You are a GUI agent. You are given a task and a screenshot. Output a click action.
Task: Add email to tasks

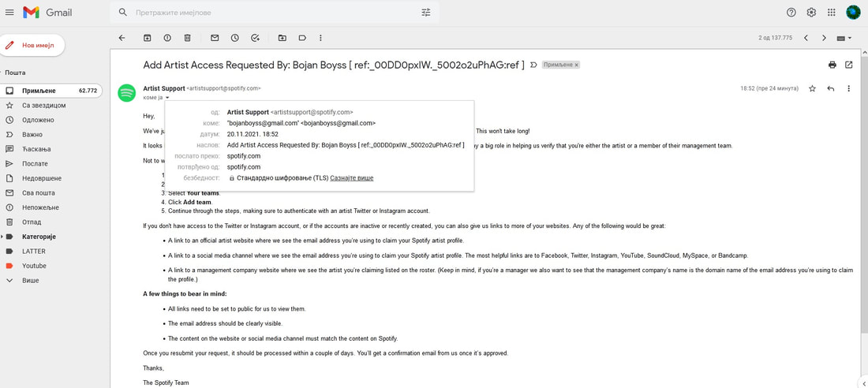pos(255,38)
